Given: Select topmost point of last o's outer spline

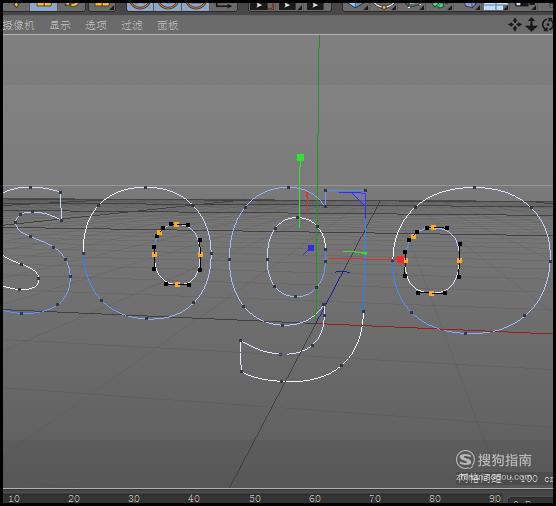Looking at the screenshot, I should [x=474, y=187].
